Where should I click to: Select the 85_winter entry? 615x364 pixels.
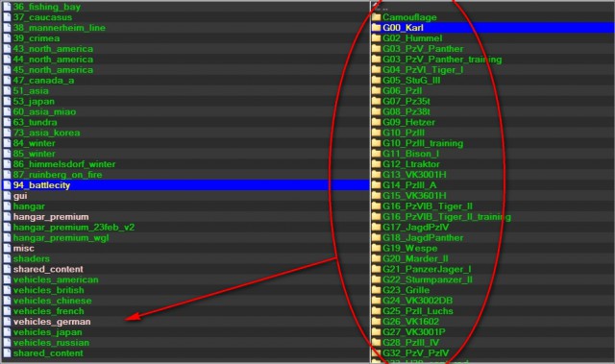tap(35, 154)
